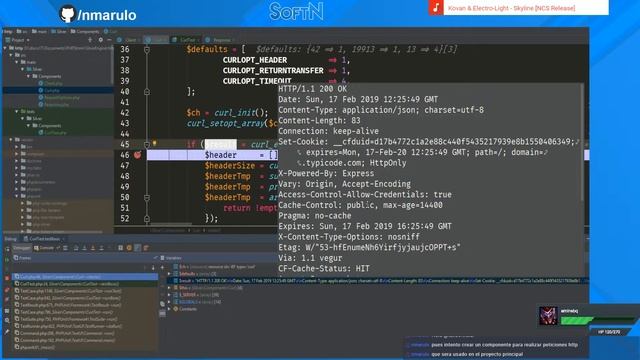The image size is (640, 360).
Task: Expand the composer folder under vendor
Action: [17, 154]
